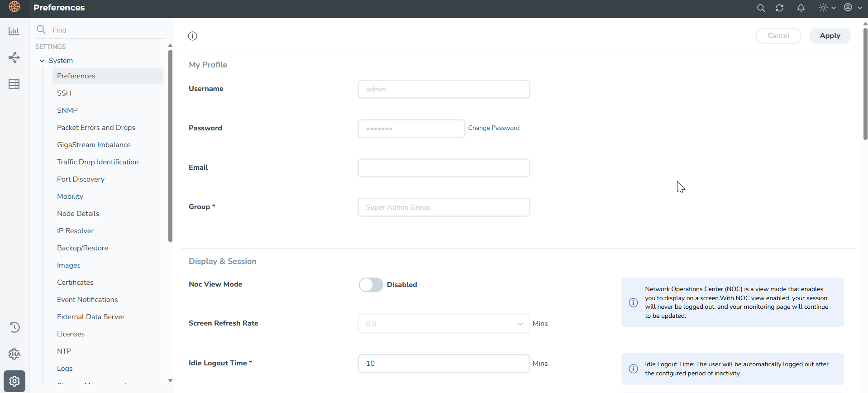This screenshot has width=868, height=393.
Task: Collapse the System tree section
Action: tap(42, 61)
